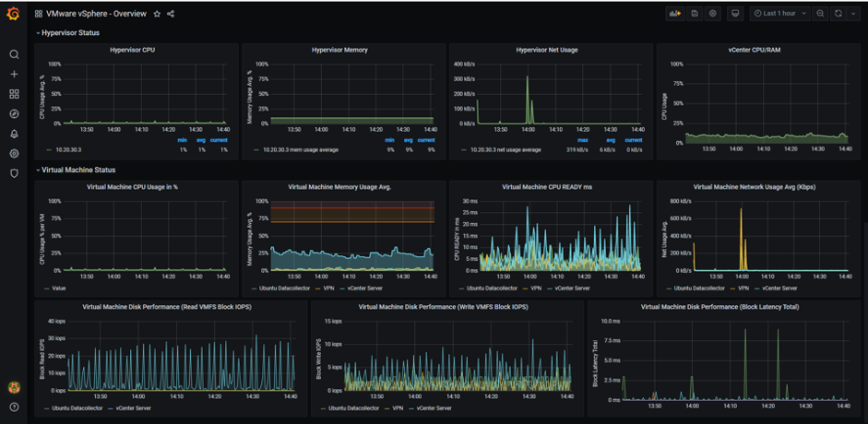Image resolution: width=868 pixels, height=424 pixels.
Task: Open the Grafana home logo
Action: tap(14, 14)
